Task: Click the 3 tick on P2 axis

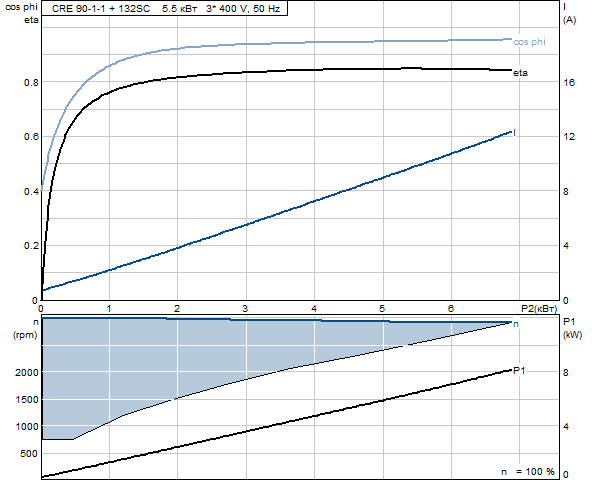Action: click(245, 309)
